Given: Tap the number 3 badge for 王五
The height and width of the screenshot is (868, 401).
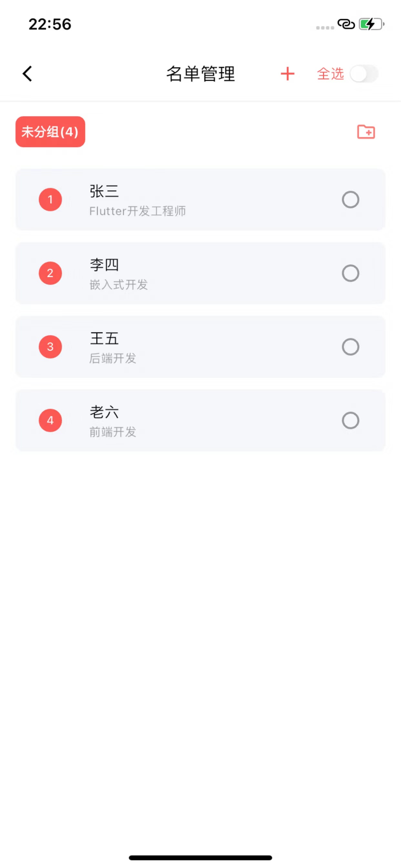Looking at the screenshot, I should [x=50, y=347].
